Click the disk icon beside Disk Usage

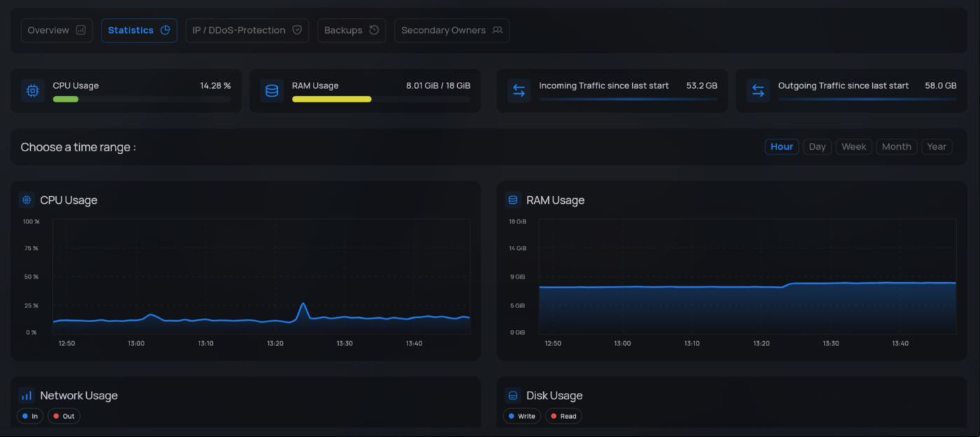512,395
